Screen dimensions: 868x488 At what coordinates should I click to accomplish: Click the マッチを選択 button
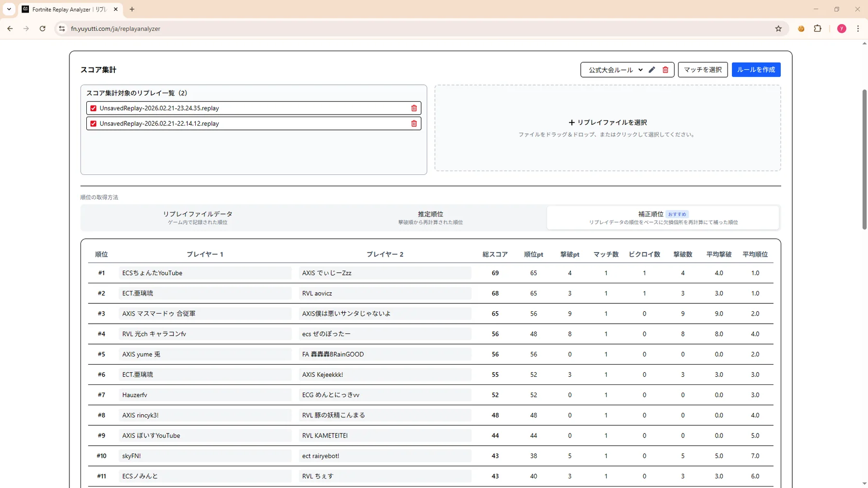point(703,70)
